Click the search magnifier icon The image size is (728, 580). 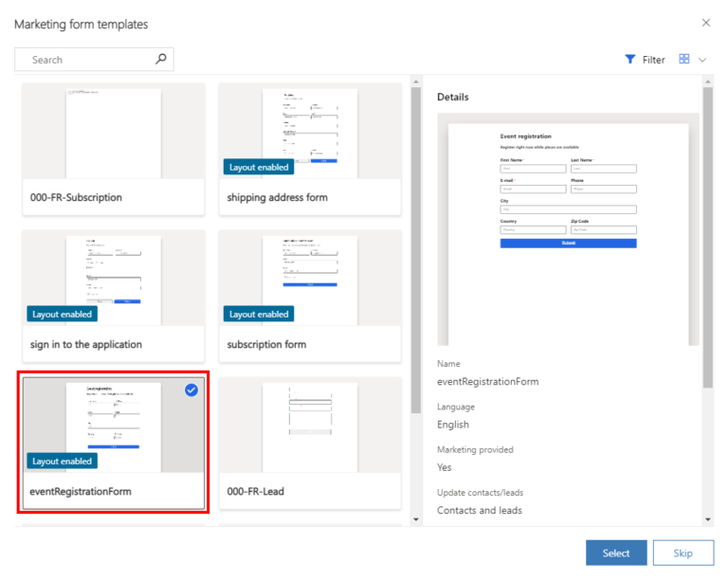160,59
